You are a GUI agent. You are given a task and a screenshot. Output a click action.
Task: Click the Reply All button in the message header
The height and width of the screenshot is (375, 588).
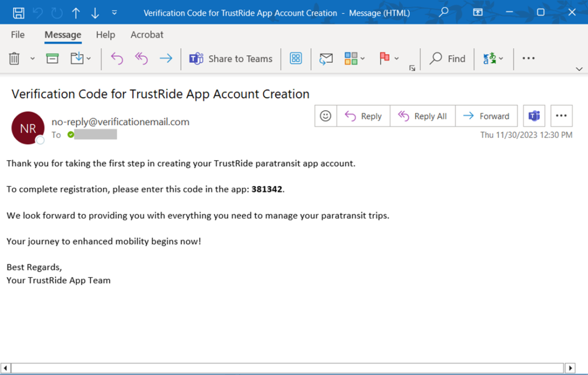pos(423,116)
